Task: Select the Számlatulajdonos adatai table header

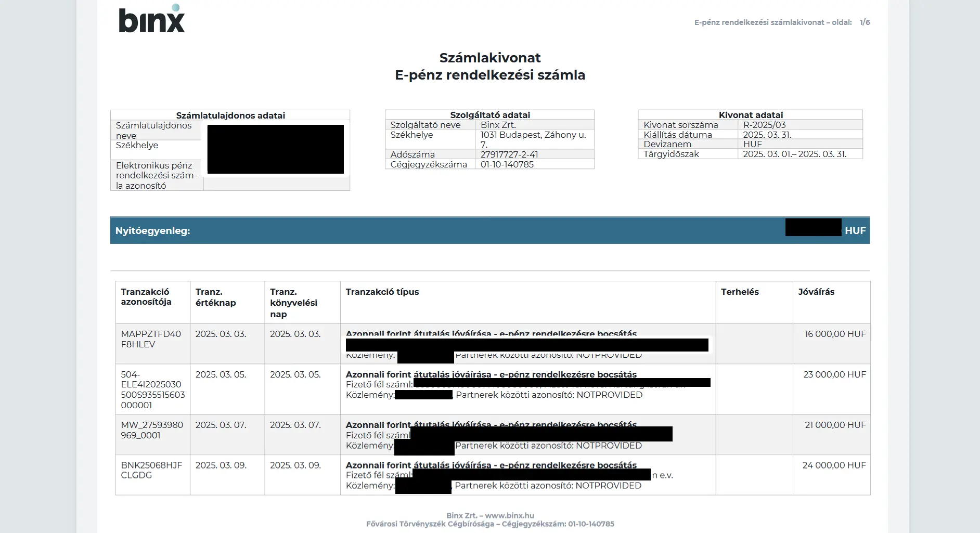Action: coord(230,115)
